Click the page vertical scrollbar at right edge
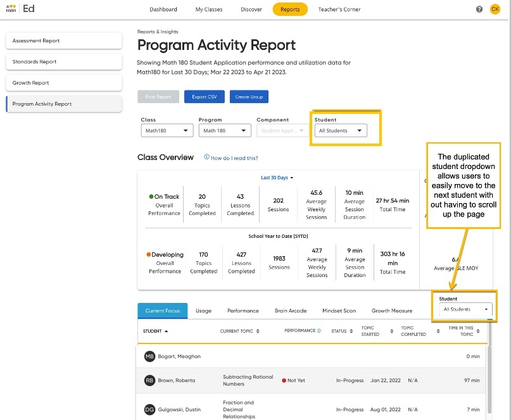Screen dimensions: 511x420 point(508,210)
